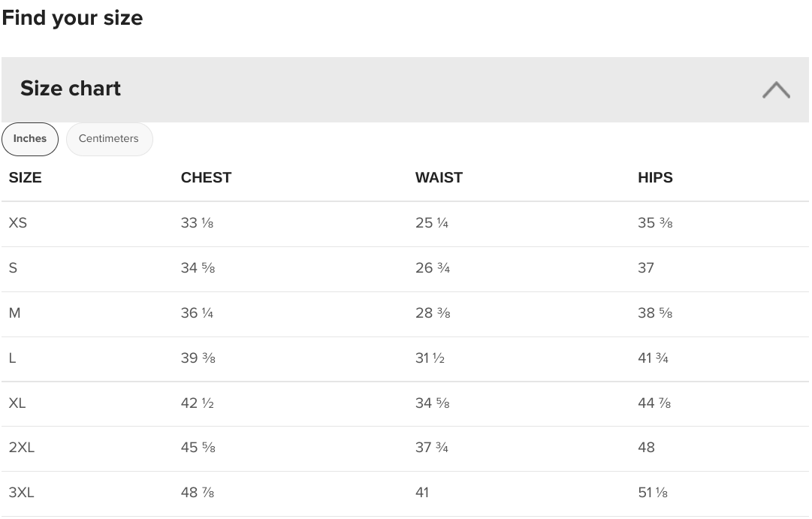Select the L size row label

tap(13, 358)
